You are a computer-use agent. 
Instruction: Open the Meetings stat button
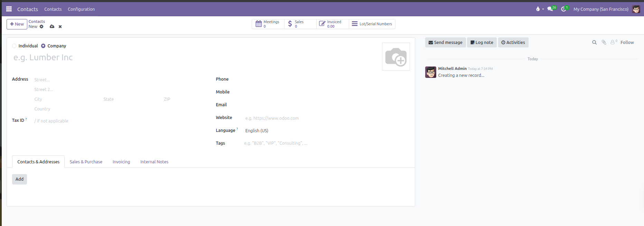click(268, 24)
